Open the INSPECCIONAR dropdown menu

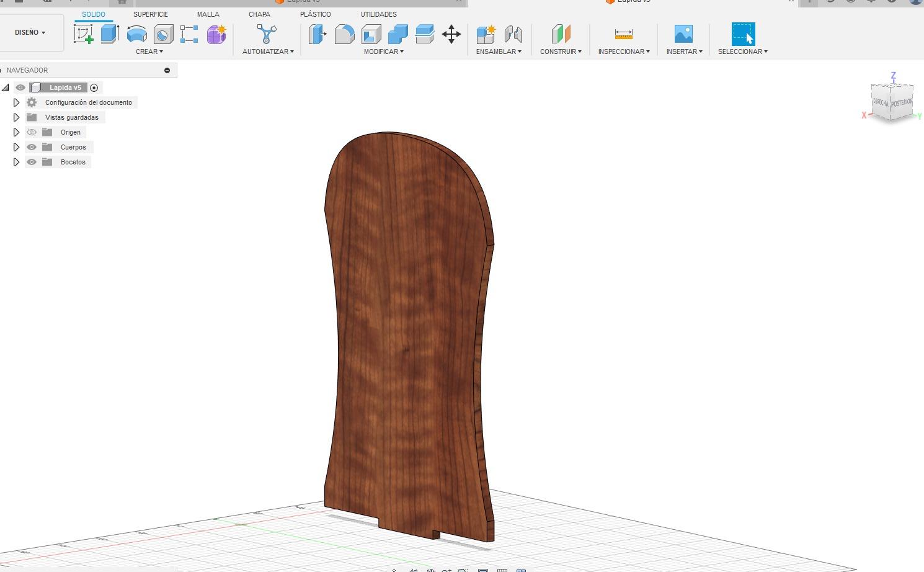[x=624, y=51]
